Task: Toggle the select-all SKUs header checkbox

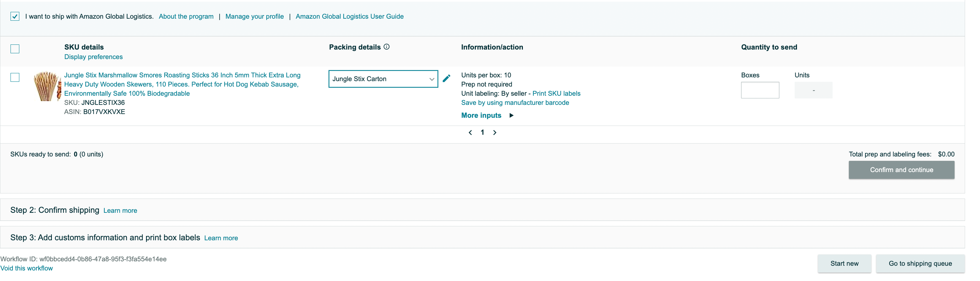Action: (15, 49)
